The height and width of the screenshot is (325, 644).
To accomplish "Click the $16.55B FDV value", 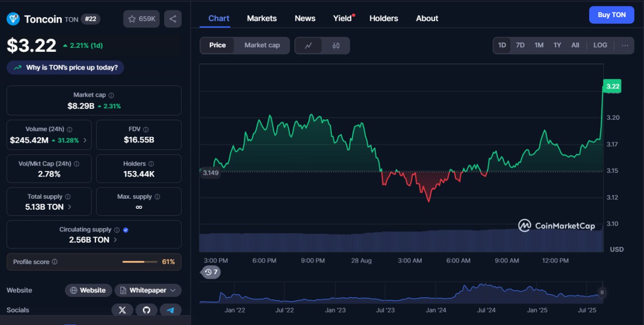I will pos(139,140).
